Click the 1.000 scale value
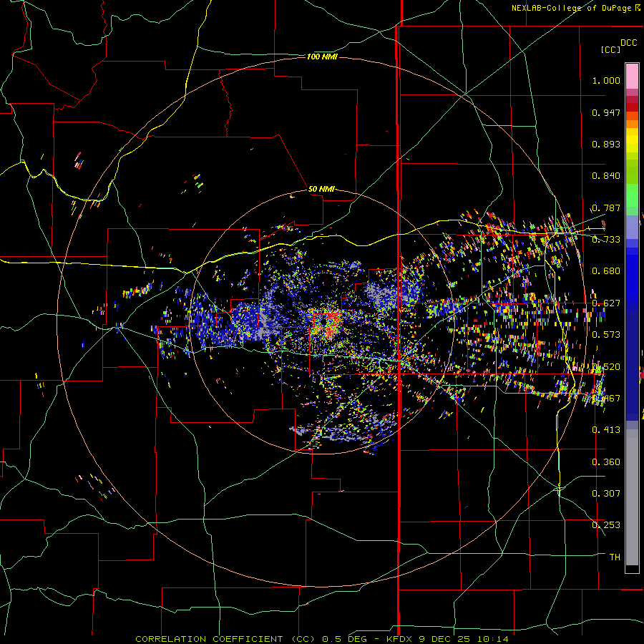 (606, 80)
